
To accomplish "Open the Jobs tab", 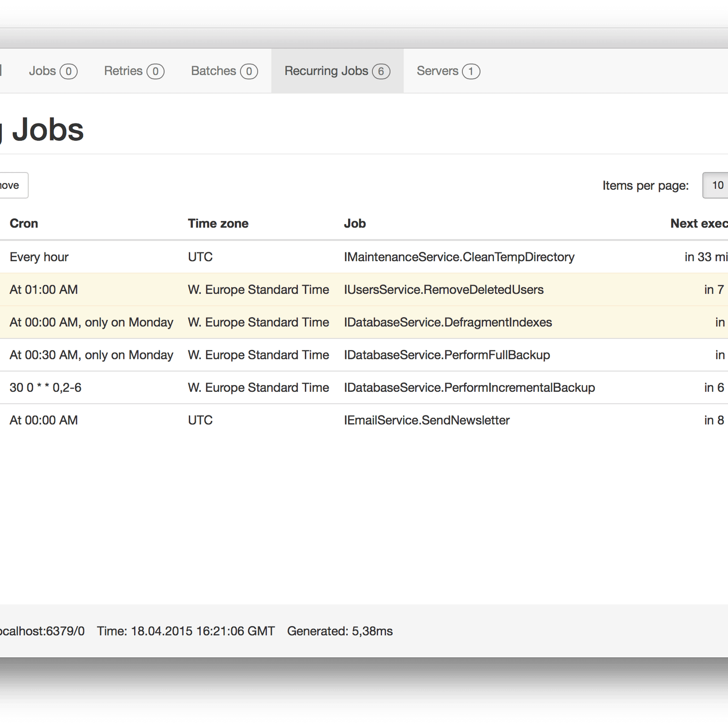I will (52, 71).
